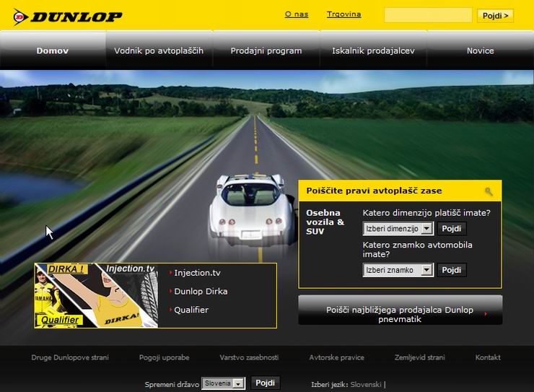Screen dimensions: 534x392
Task: Open the O nas link
Action: (297, 14)
